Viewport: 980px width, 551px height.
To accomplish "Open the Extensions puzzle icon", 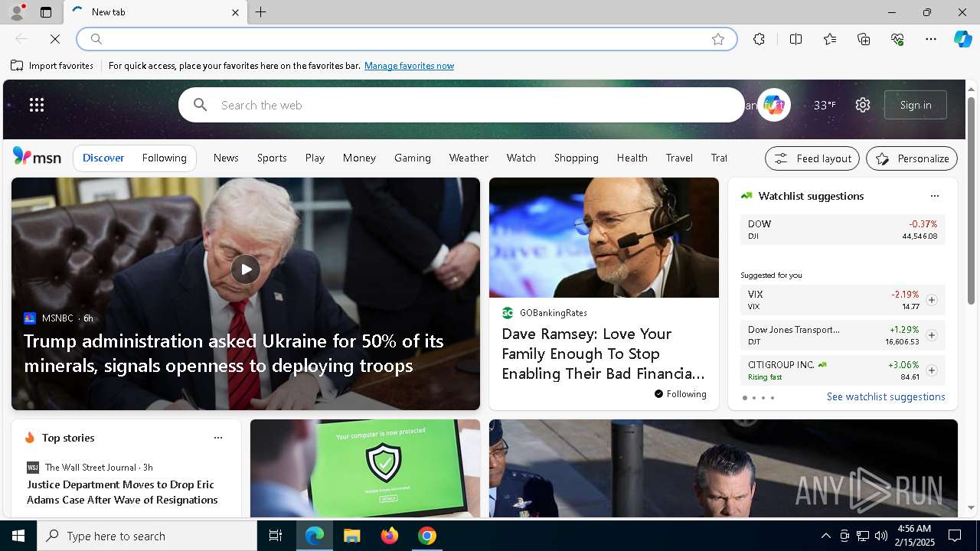I will (759, 39).
